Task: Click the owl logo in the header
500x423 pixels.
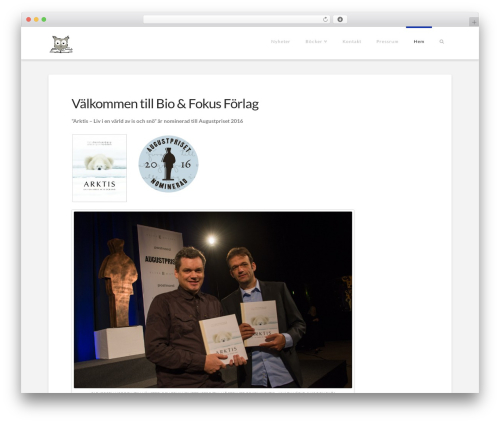Action: (x=61, y=44)
